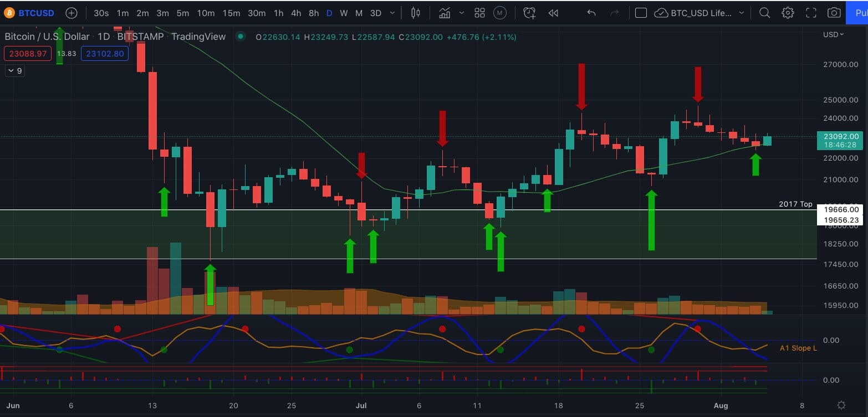The image size is (868, 417).
Task: Click the spread value 13.83
Action: click(x=66, y=54)
